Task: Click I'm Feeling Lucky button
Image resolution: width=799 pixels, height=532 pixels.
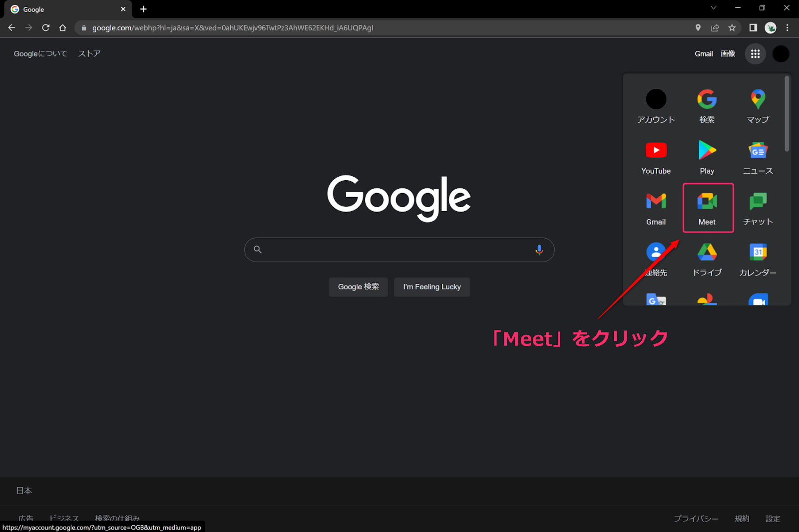Action: [x=432, y=287]
